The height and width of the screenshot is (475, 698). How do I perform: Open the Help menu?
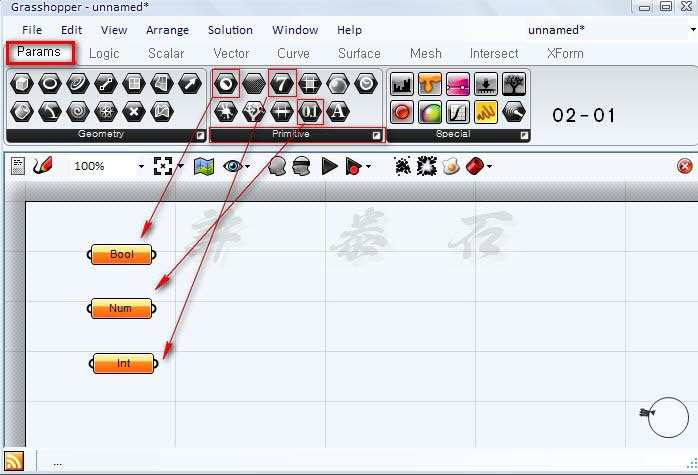[x=349, y=30]
